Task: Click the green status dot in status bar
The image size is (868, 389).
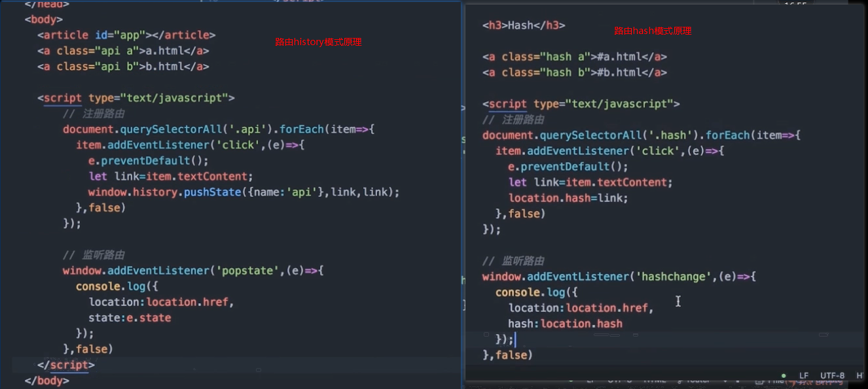Action: pyautogui.click(x=784, y=376)
